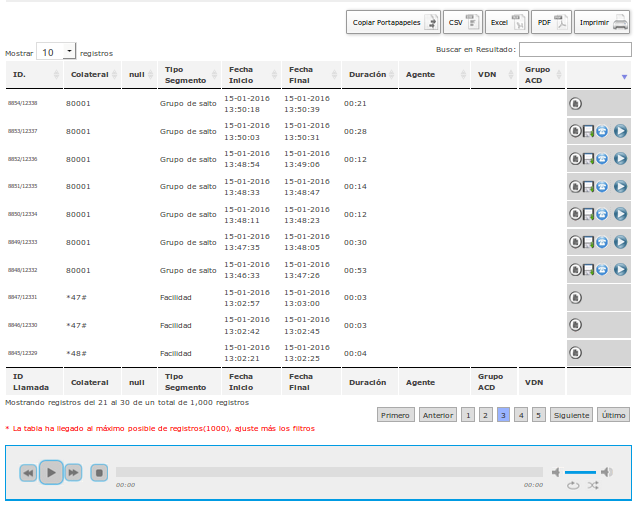Open details icon for the 13:50:18 call

[x=575, y=104]
